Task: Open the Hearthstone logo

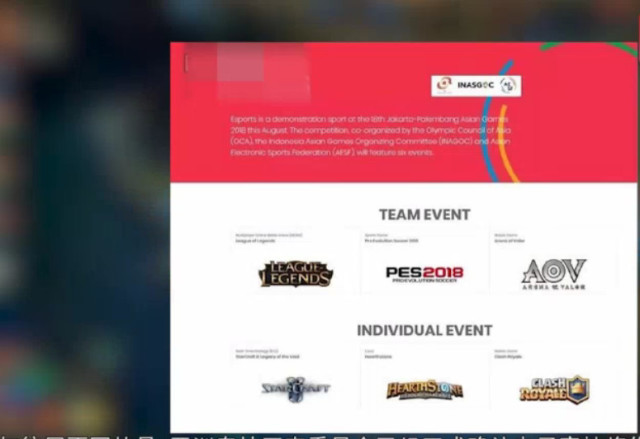Action: coord(424,390)
